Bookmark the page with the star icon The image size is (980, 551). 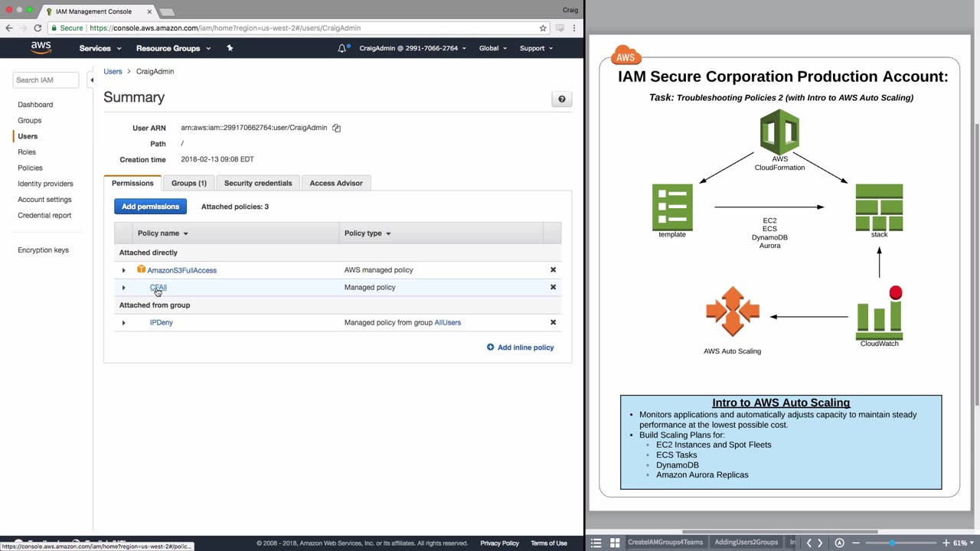click(x=543, y=28)
